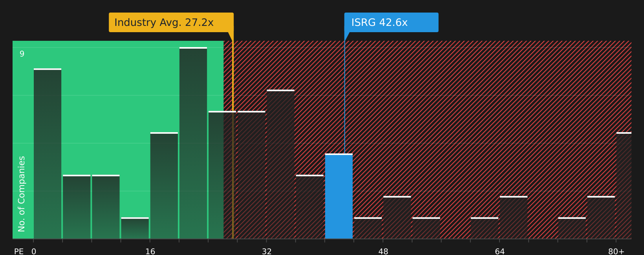The image size is (644, 255).
Task: Click the bar starting at PE 48
Action: click(397, 217)
